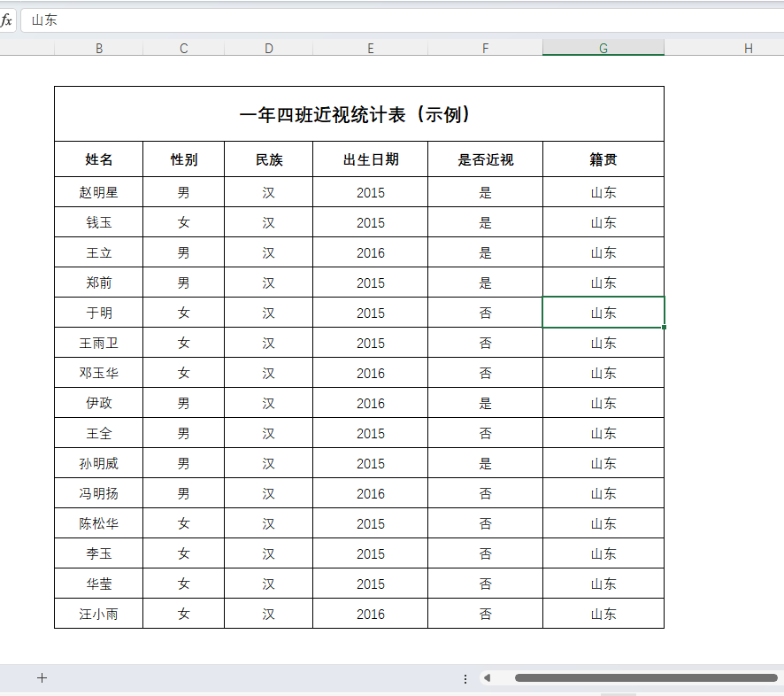Screen dimensions: 784x696
Task: Select column G by its header
Action: (x=603, y=47)
